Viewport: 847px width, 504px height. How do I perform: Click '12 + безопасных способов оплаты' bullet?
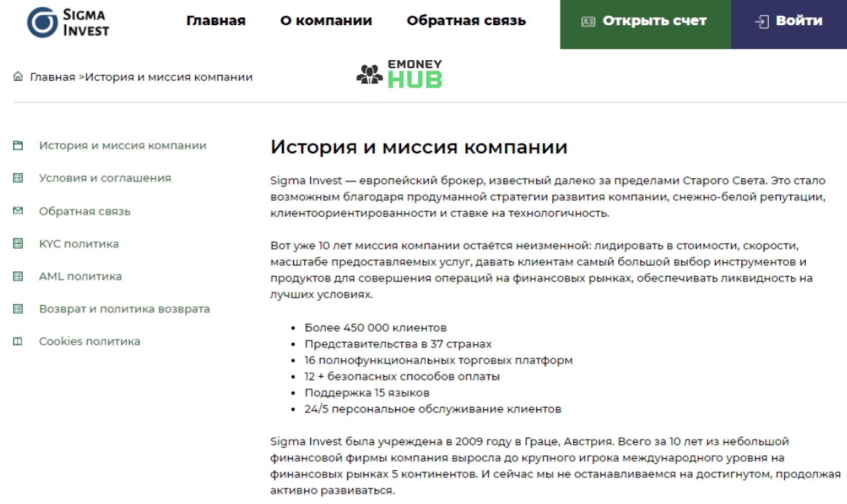click(402, 377)
